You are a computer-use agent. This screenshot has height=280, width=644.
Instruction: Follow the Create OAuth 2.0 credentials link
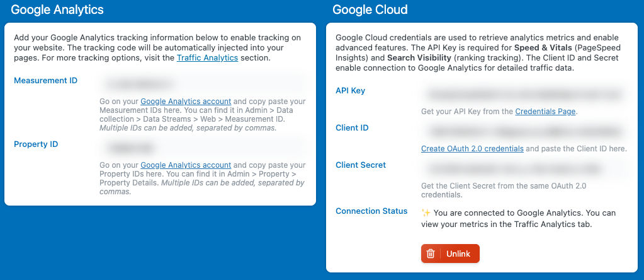tap(472, 149)
